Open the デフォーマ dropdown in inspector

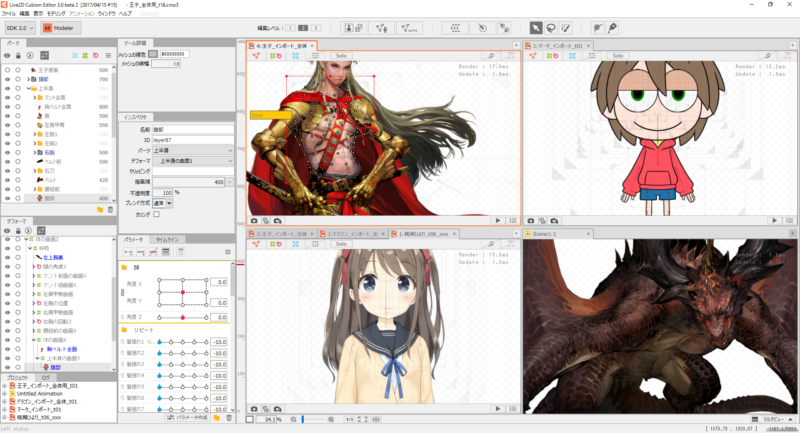(x=193, y=161)
